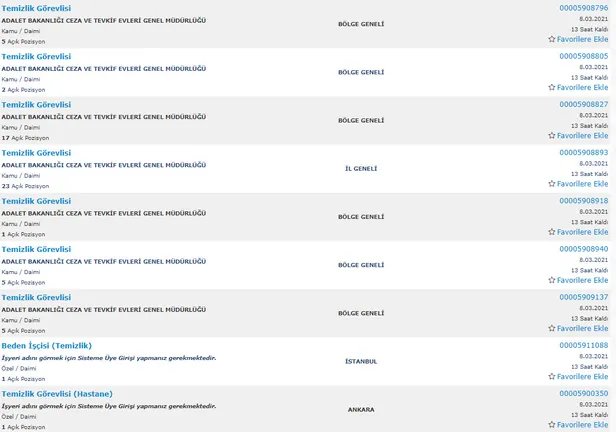Click the star icon for listing 00005908893
The image size is (616, 432).
(x=552, y=184)
